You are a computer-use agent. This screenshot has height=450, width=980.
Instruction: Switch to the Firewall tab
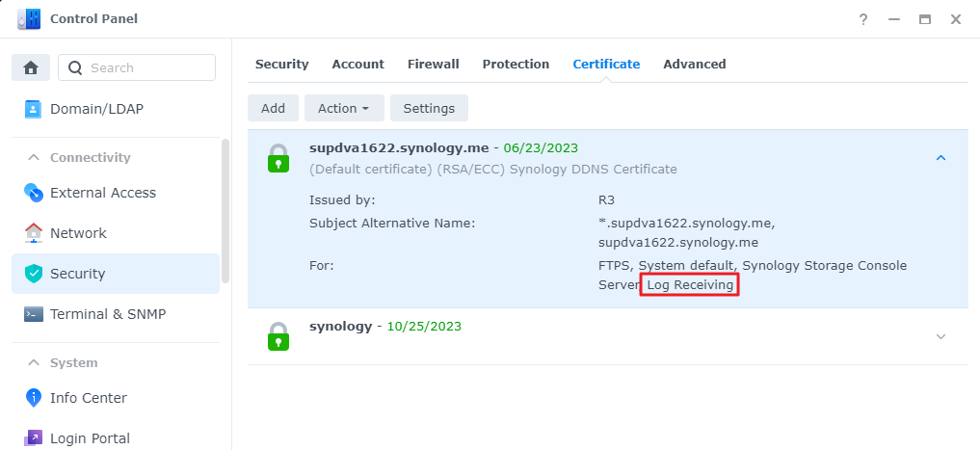click(433, 64)
